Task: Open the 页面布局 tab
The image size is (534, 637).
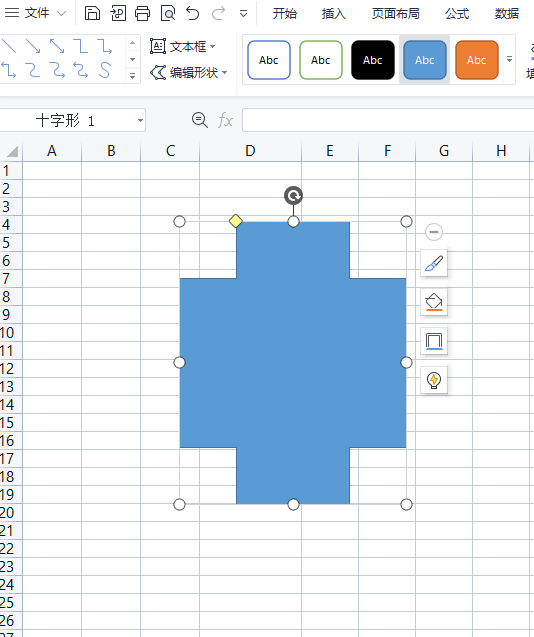Action: (x=395, y=13)
